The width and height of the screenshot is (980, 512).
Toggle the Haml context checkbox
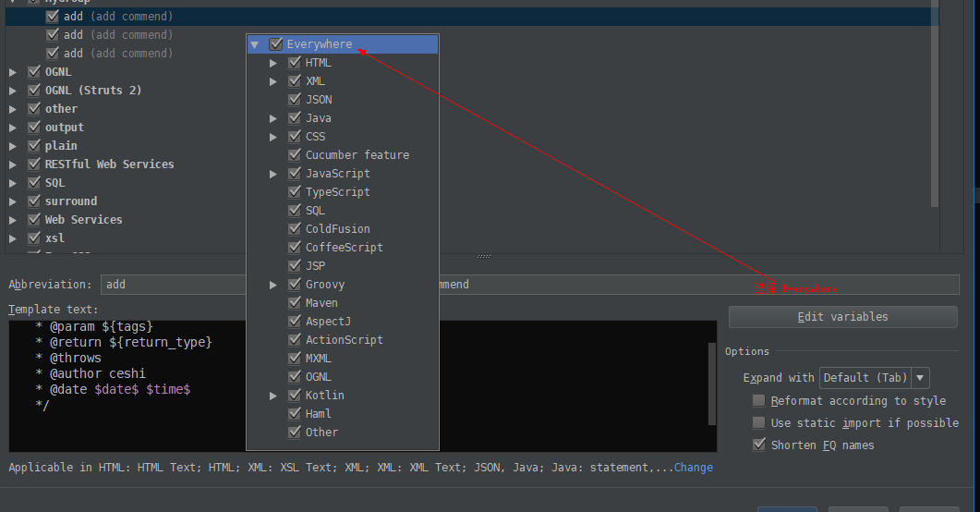point(295,413)
